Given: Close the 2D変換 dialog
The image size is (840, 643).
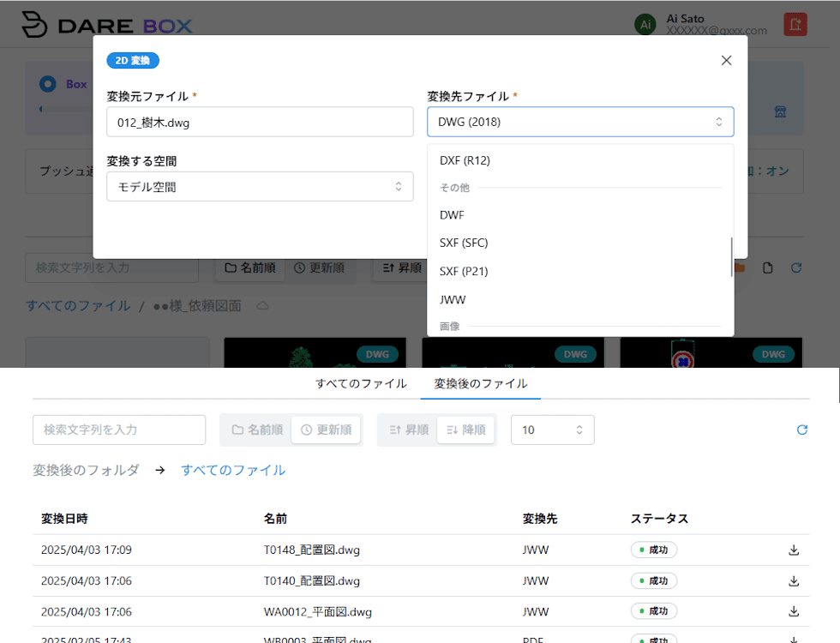Looking at the screenshot, I should (726, 60).
